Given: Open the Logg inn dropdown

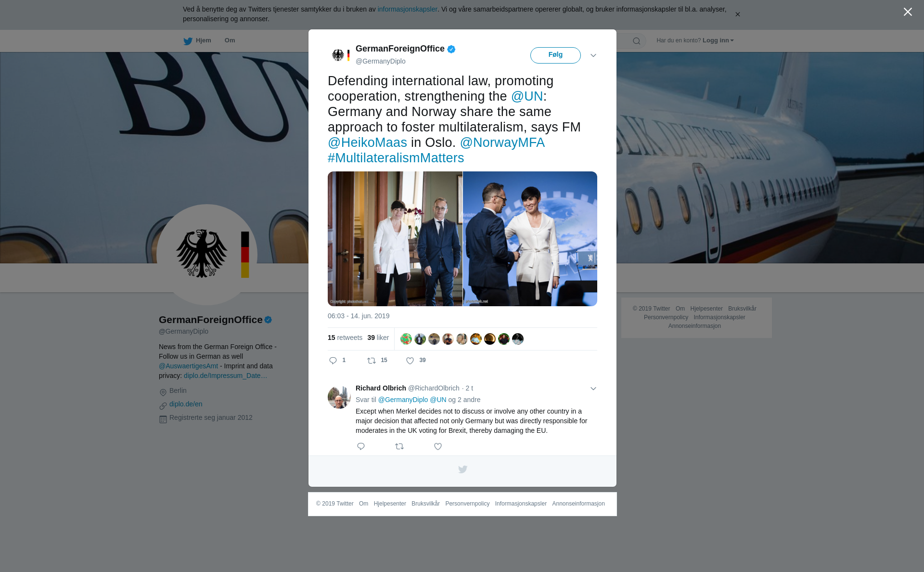Looking at the screenshot, I should point(718,40).
